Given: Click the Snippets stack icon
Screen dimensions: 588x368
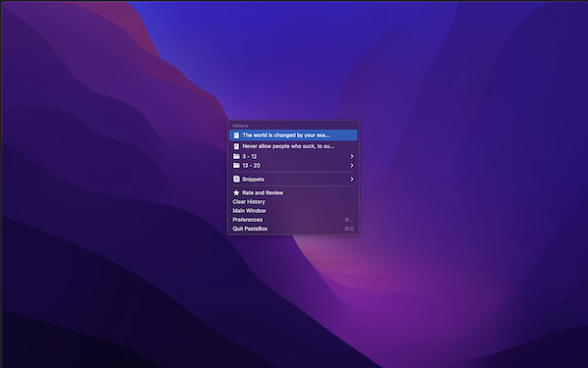Looking at the screenshot, I should click(236, 180).
